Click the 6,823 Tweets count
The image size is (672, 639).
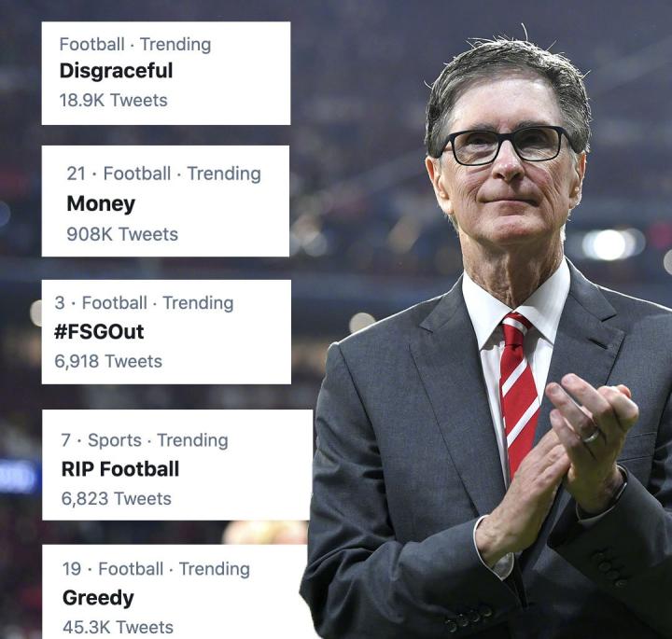click(x=116, y=498)
